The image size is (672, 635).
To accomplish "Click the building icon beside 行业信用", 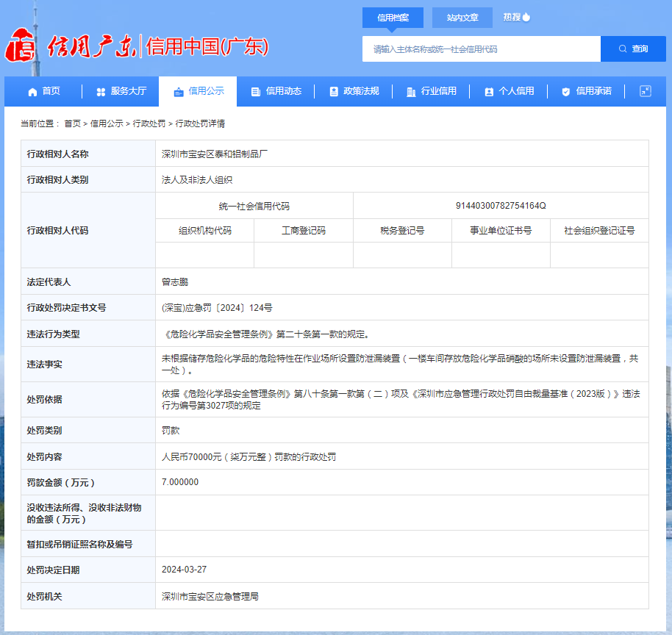I will tap(411, 92).
